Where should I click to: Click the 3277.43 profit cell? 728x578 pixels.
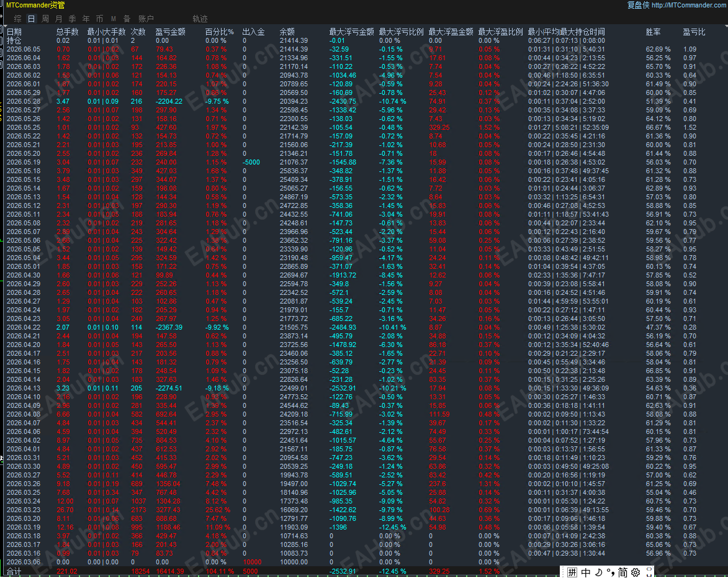[168, 510]
